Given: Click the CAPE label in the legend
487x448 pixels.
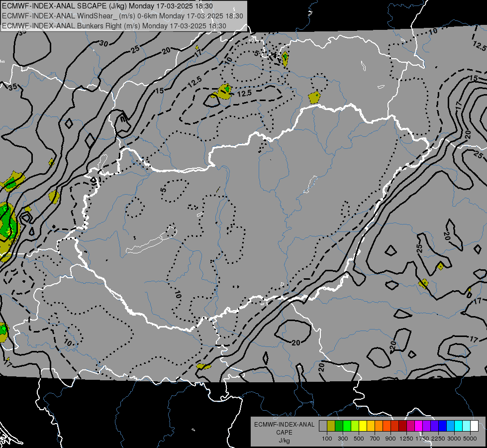Looking at the screenshot, I should [x=284, y=433].
